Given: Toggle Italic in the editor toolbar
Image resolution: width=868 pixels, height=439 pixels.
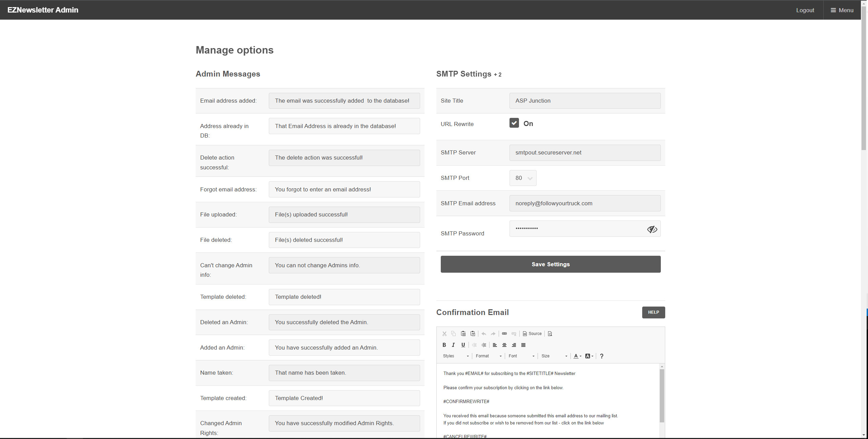Looking at the screenshot, I should coord(453,345).
